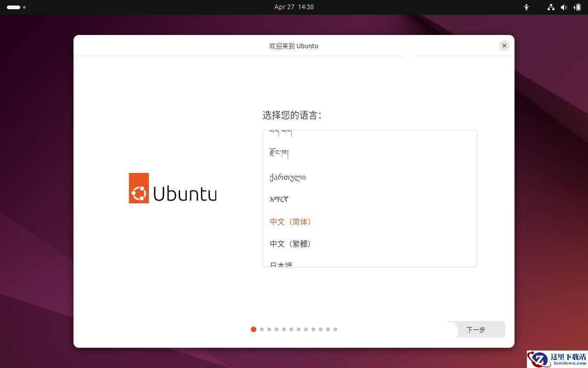Image resolution: width=588 pixels, height=368 pixels.
Task: Choose the Georgian language ქართული
Action: click(x=370, y=177)
